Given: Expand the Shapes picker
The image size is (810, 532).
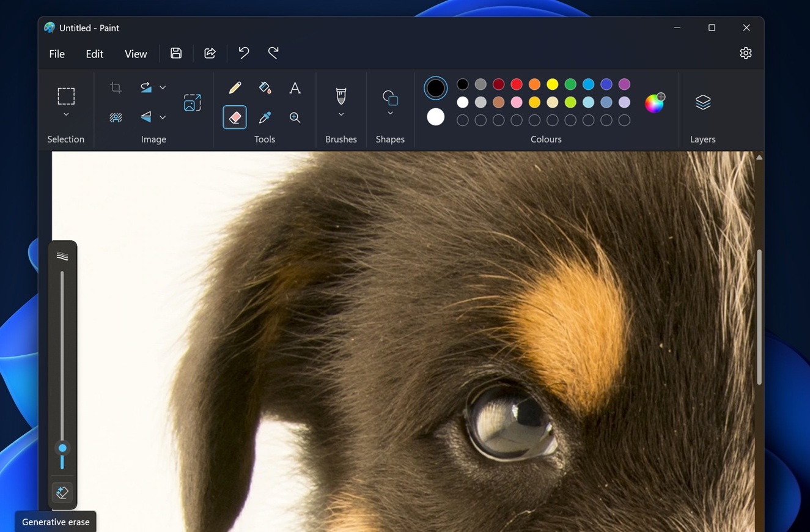Looking at the screenshot, I should [x=390, y=113].
